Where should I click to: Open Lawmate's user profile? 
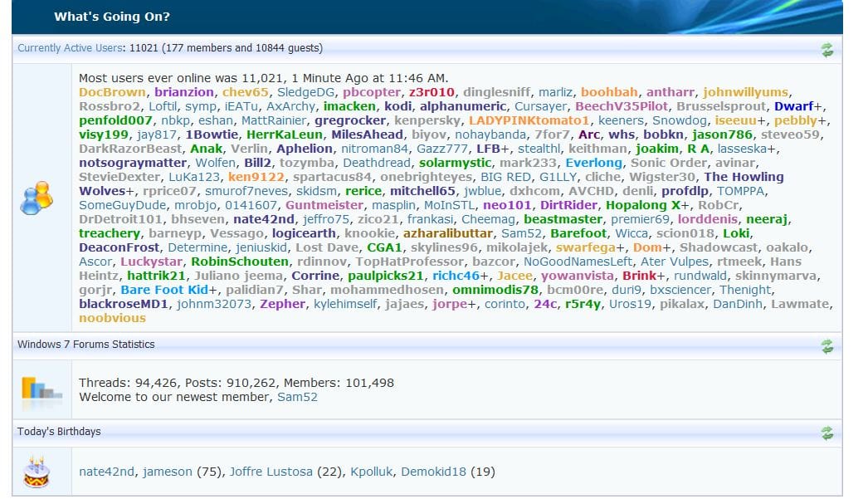coord(801,304)
